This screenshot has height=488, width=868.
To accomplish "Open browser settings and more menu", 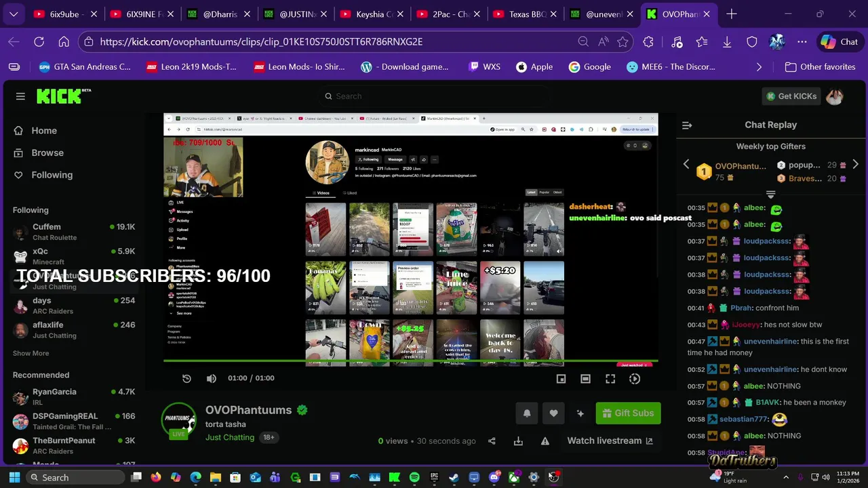I will pos(802,42).
